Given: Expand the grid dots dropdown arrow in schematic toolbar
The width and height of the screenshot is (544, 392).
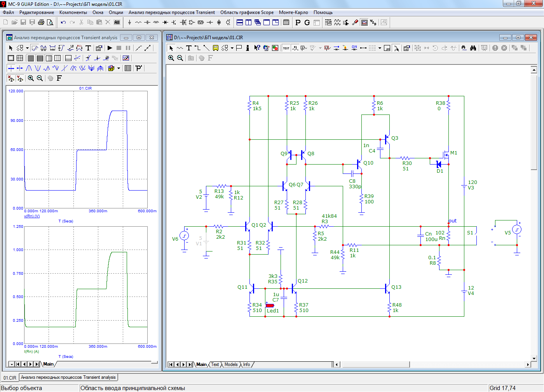Looking at the screenshot, I should [x=380, y=48].
